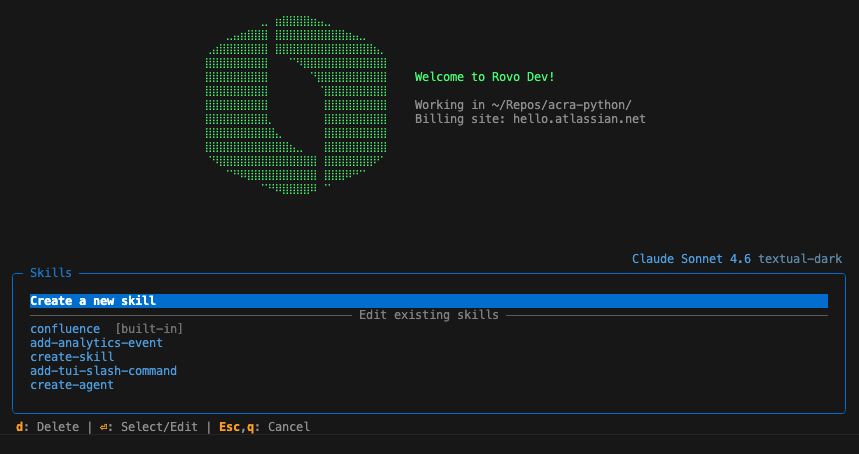Edit the create-agent skill
Viewport: 859px width, 454px height.
tap(72, 385)
